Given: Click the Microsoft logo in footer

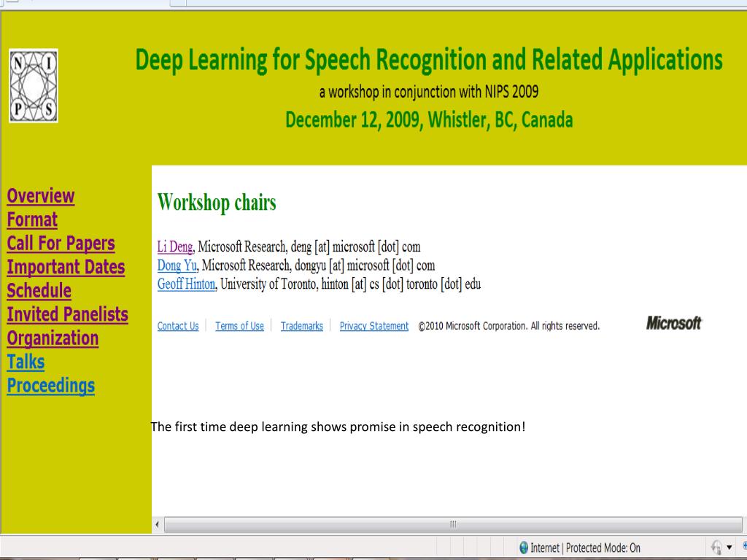Looking at the screenshot, I should 674,323.
